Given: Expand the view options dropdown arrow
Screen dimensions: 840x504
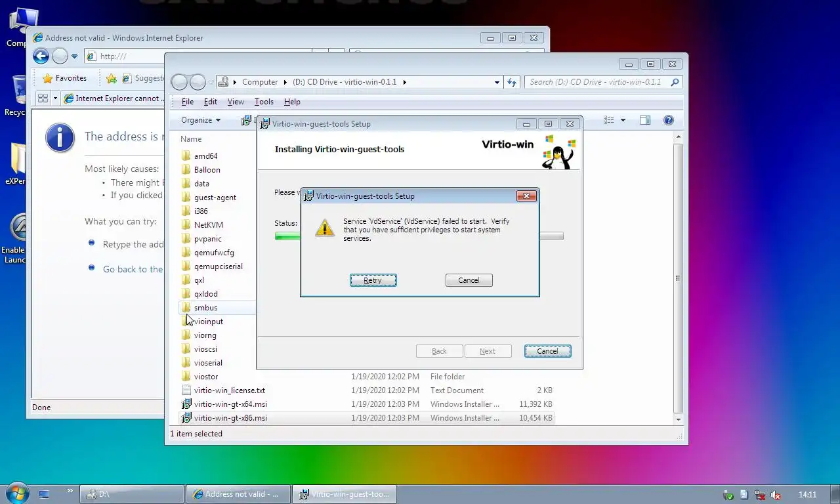Looking at the screenshot, I should coord(623,120).
